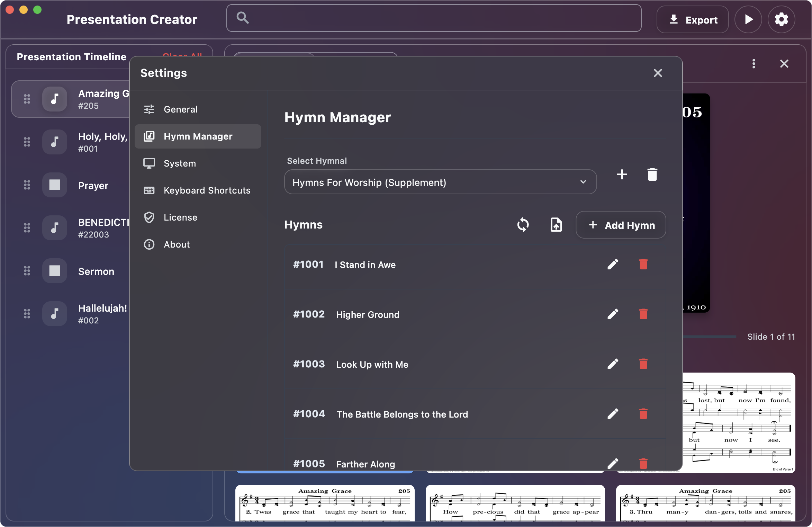The image size is (812, 527).
Task: Click the import hymns file icon
Action: (x=556, y=224)
